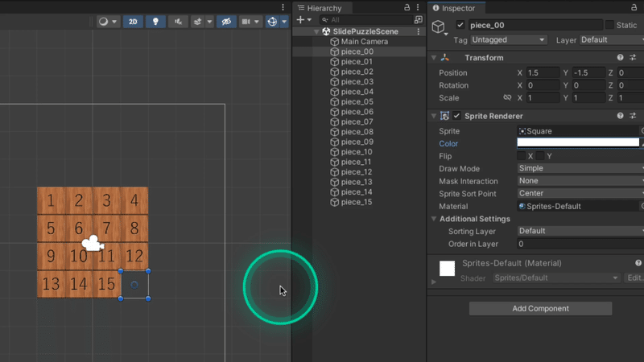Toggle scene audio mute icon
Screen dimensions: 644x362
pos(178,22)
